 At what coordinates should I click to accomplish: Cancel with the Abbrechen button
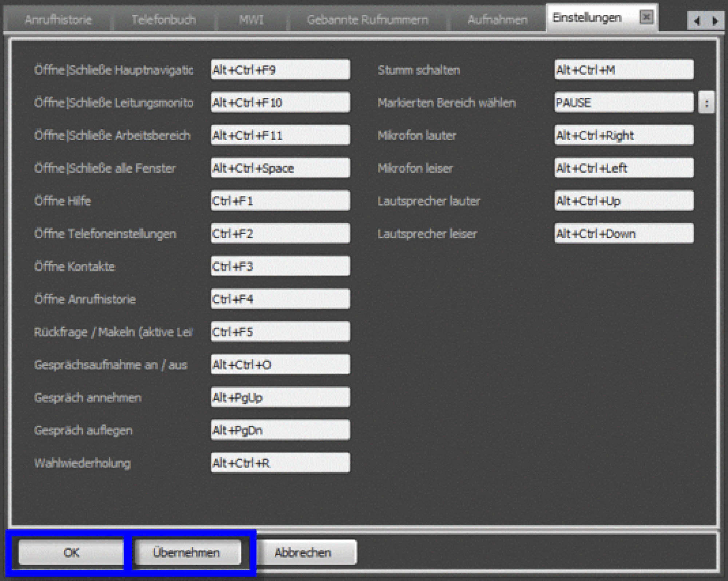point(303,553)
